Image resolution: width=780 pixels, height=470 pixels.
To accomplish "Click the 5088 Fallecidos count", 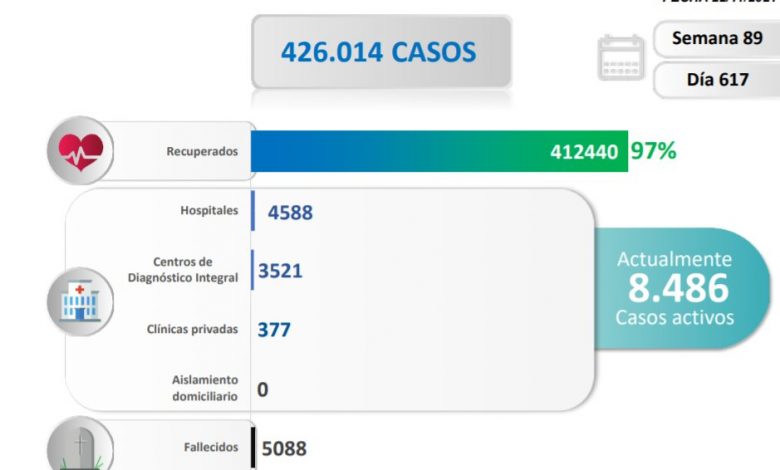I will coord(286,449).
